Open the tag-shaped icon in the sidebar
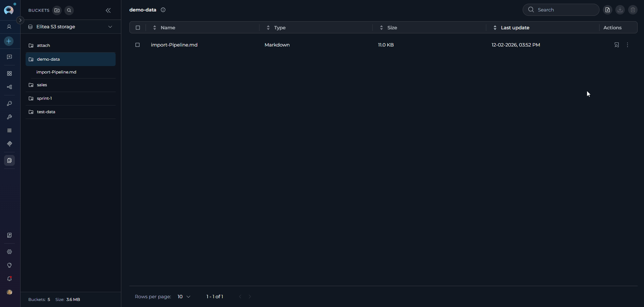The width and height of the screenshot is (644, 307). (x=9, y=144)
